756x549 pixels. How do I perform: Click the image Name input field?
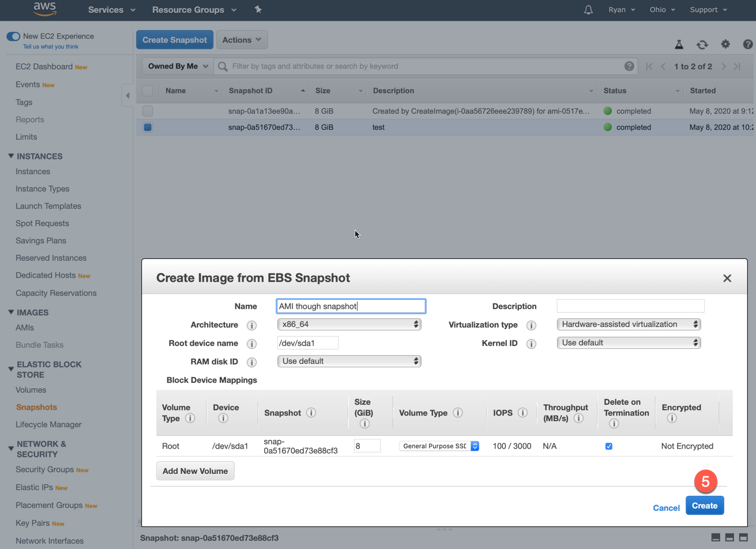pos(351,306)
